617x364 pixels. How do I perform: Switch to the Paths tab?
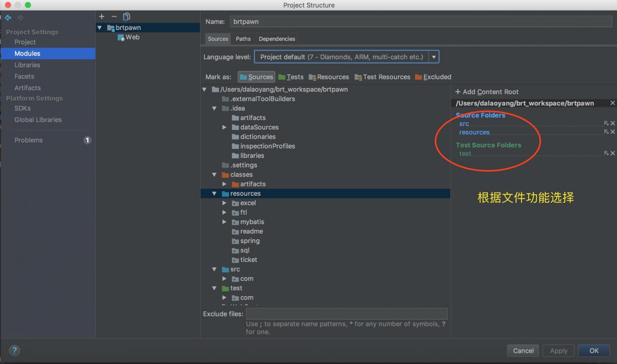click(243, 39)
